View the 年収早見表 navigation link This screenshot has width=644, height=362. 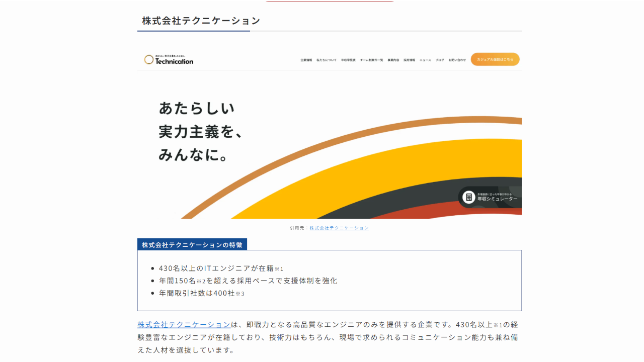point(348,59)
